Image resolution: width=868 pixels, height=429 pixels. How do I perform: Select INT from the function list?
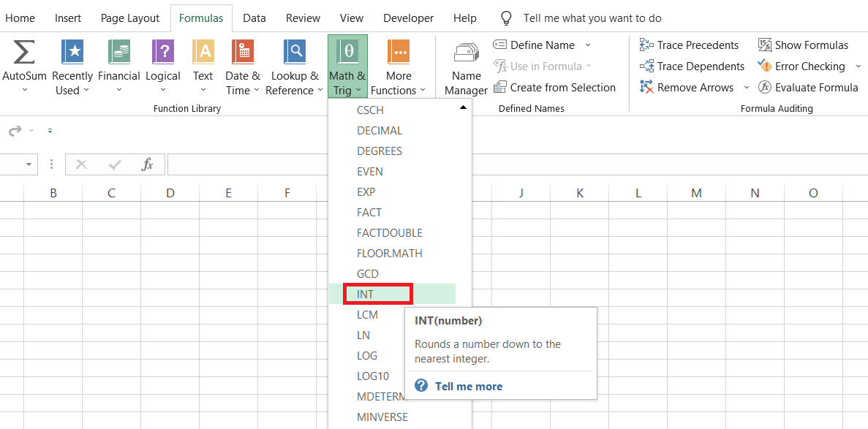click(x=366, y=295)
